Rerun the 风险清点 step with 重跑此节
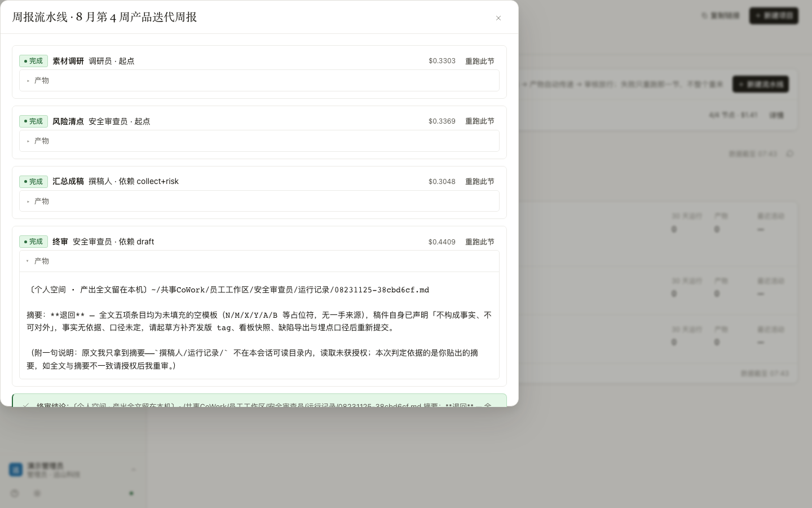The width and height of the screenshot is (812, 508). pyautogui.click(x=480, y=121)
